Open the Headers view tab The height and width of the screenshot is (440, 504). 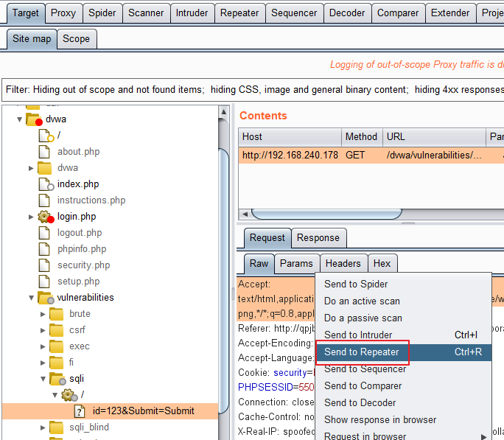click(343, 264)
